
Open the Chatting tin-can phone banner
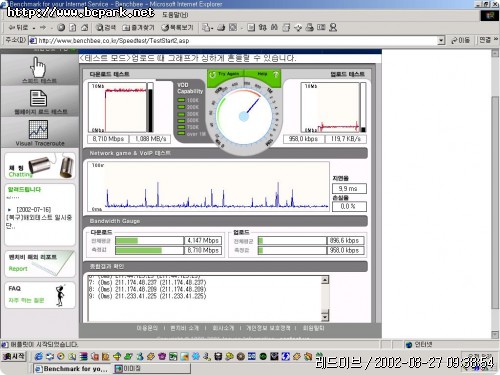[40, 166]
